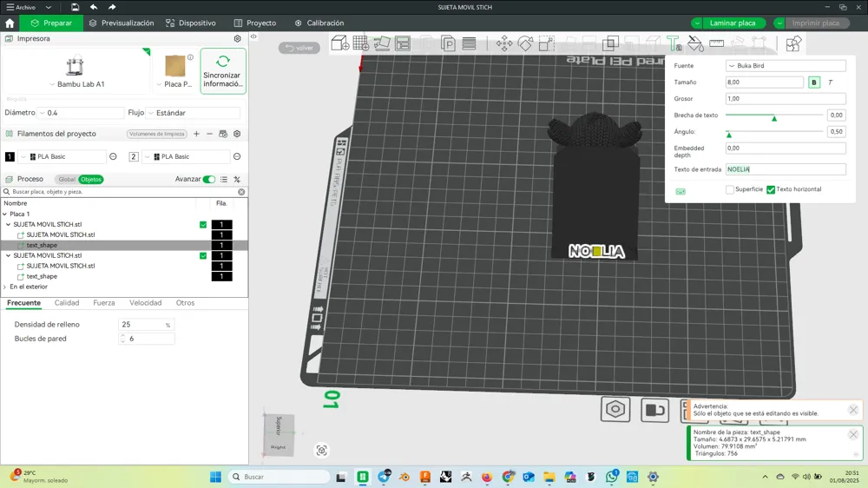This screenshot has height=488, width=868.
Task: Open the Placa P... plate type dropdown
Action: 174,84
